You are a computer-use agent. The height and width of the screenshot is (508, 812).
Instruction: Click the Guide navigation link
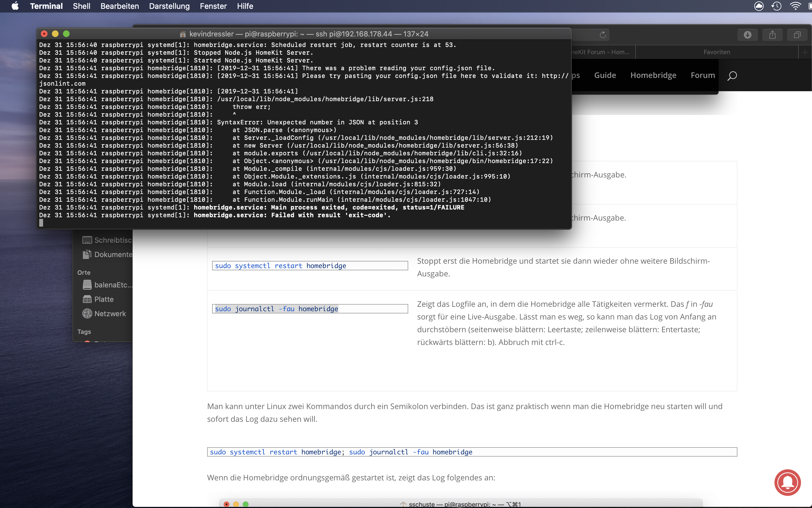(x=605, y=75)
